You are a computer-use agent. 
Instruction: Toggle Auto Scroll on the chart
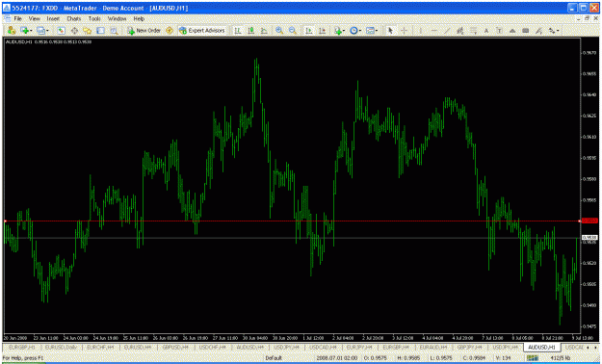coord(308,31)
